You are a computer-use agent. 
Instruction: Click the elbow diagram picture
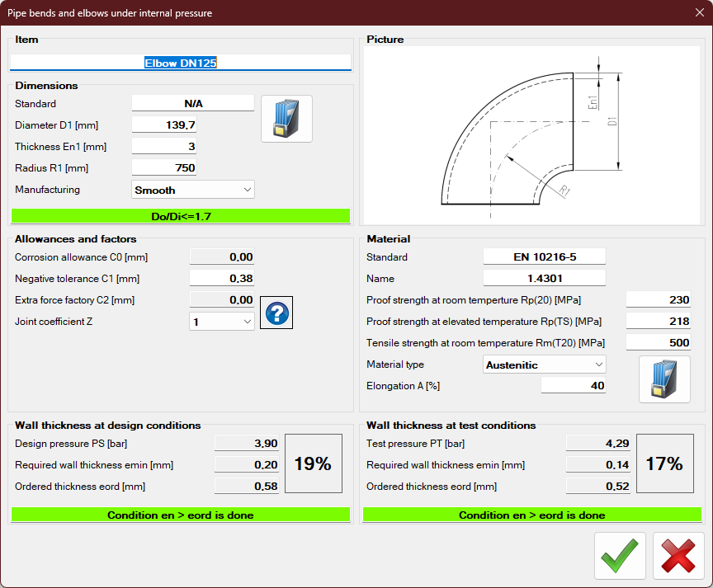point(532,136)
